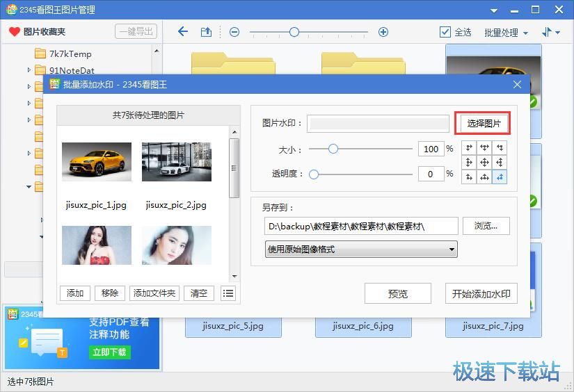Viewport: 574px width, 392px height.
Task: Open the main window title bar dropdown menu
Action: (494, 10)
